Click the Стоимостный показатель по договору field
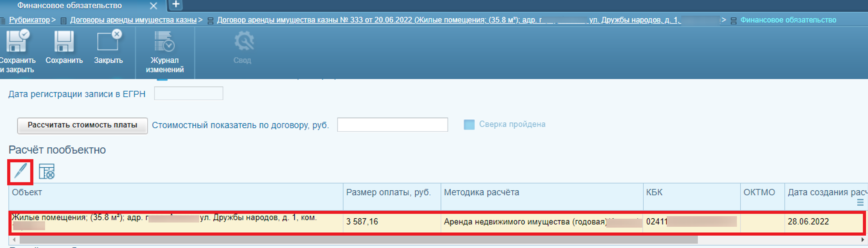The height and width of the screenshot is (248, 868). click(392, 125)
